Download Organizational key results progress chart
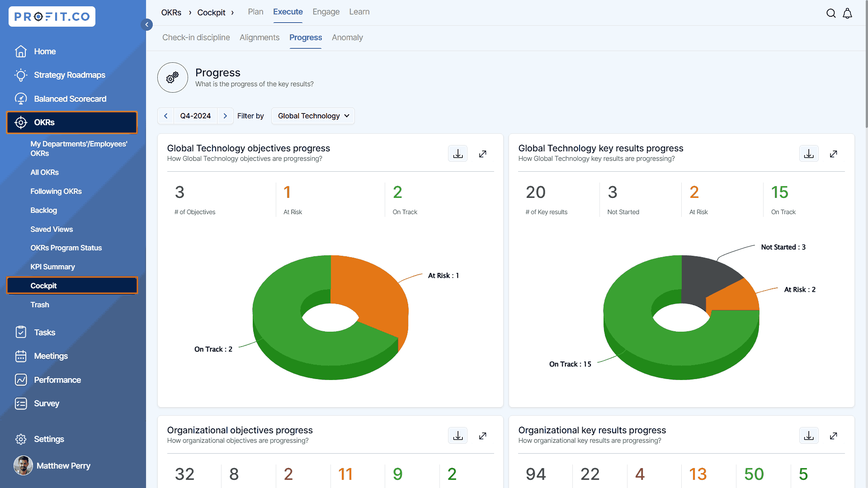Image resolution: width=868 pixels, height=488 pixels. pos(809,436)
